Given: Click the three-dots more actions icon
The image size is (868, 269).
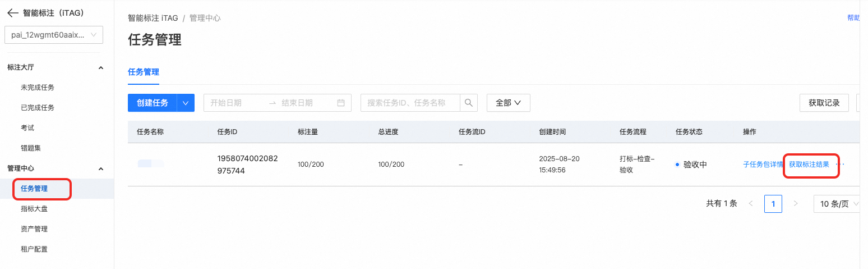Looking at the screenshot, I should tap(840, 165).
